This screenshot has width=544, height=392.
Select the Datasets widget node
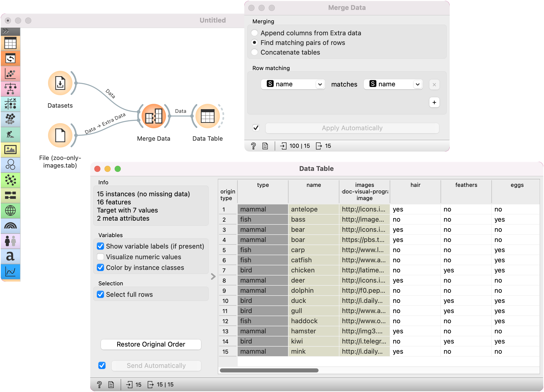[x=60, y=83]
